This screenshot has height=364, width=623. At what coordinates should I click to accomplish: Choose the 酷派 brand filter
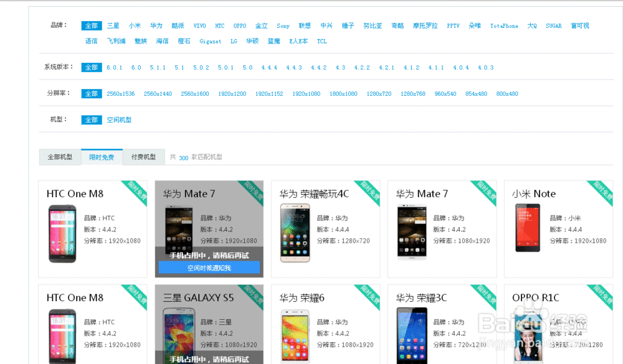click(178, 26)
